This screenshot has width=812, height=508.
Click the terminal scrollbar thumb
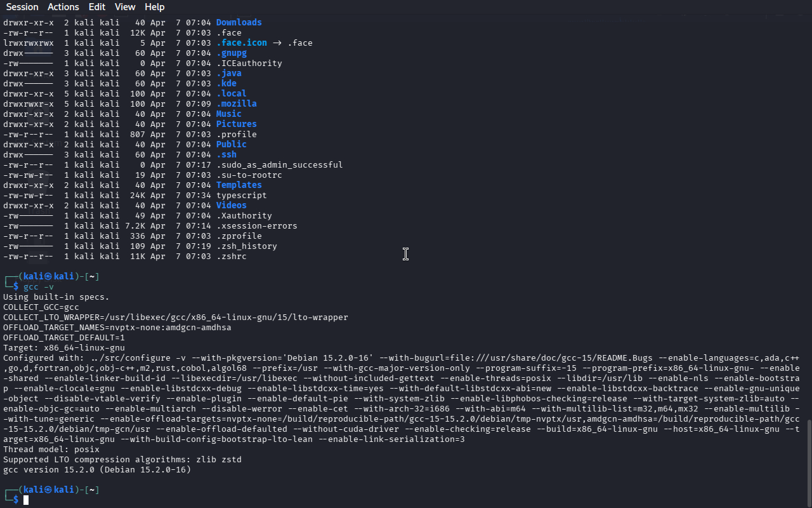pos(808,462)
